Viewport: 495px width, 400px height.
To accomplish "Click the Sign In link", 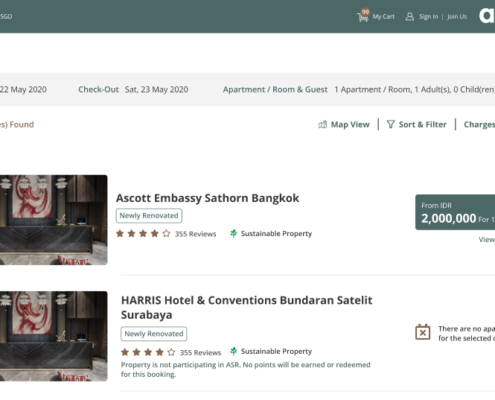I will (428, 16).
